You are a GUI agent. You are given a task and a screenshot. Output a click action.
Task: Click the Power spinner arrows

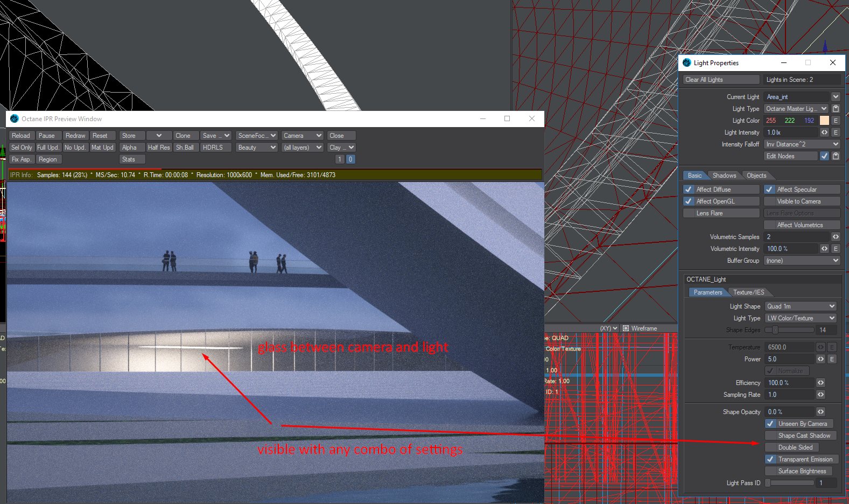coord(820,359)
